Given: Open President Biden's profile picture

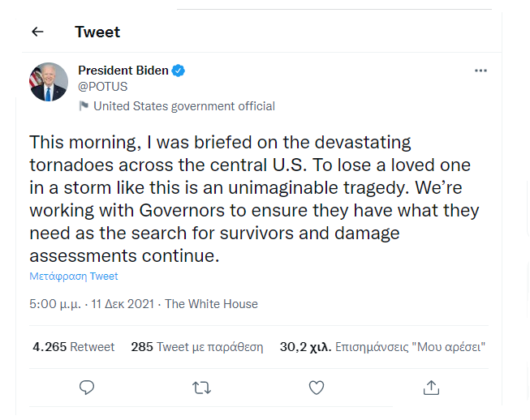Looking at the screenshot, I should [49, 82].
